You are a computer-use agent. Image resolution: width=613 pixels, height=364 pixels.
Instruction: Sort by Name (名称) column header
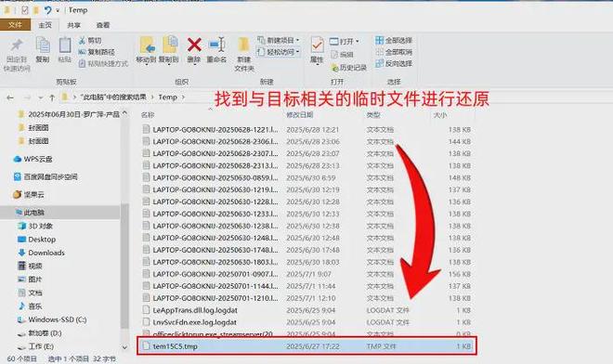(x=148, y=115)
